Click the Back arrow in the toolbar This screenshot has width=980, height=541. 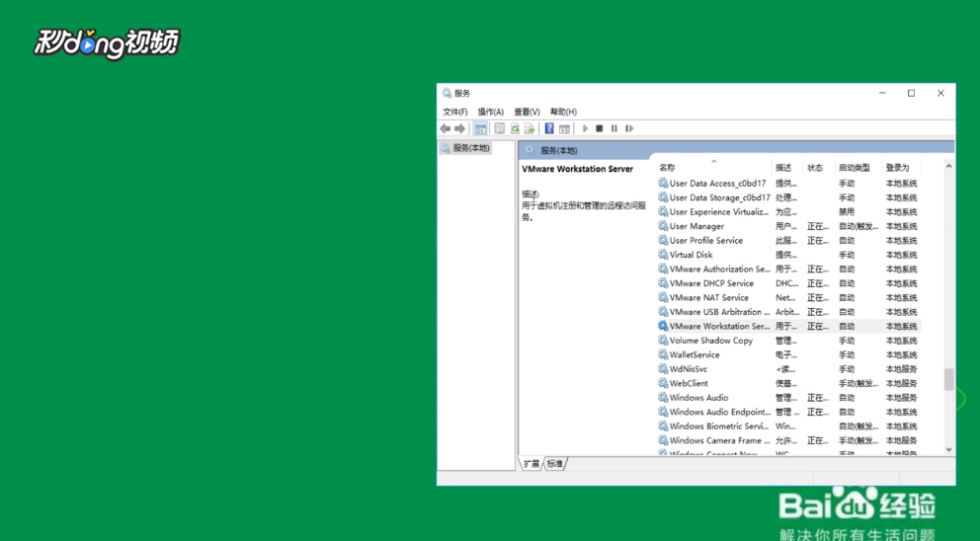point(445,128)
